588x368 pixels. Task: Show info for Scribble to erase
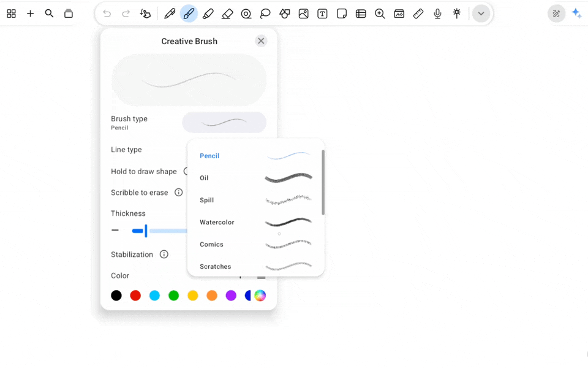click(179, 193)
